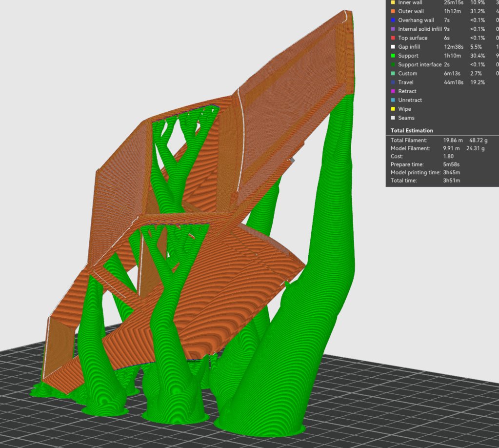Click the Custom percentage "2.7%"
The width and height of the screenshot is (499, 448).
476,74
